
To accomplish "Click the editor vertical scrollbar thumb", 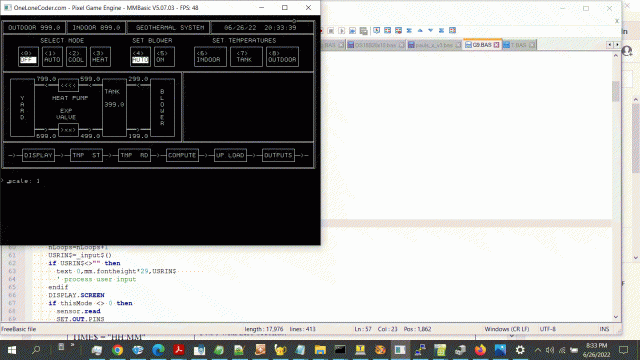I will [x=616, y=91].
